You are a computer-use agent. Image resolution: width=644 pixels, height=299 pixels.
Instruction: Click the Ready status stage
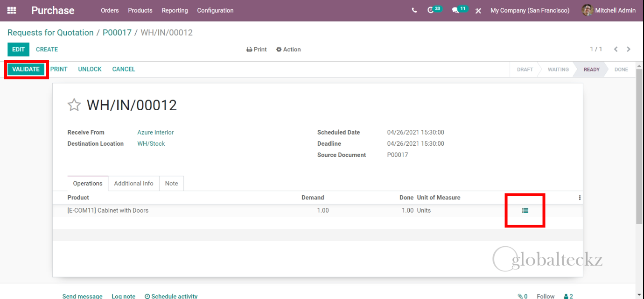click(591, 69)
